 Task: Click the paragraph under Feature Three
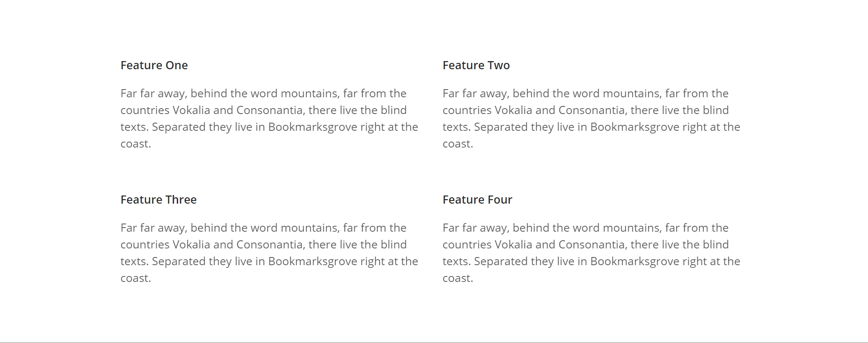(x=269, y=253)
